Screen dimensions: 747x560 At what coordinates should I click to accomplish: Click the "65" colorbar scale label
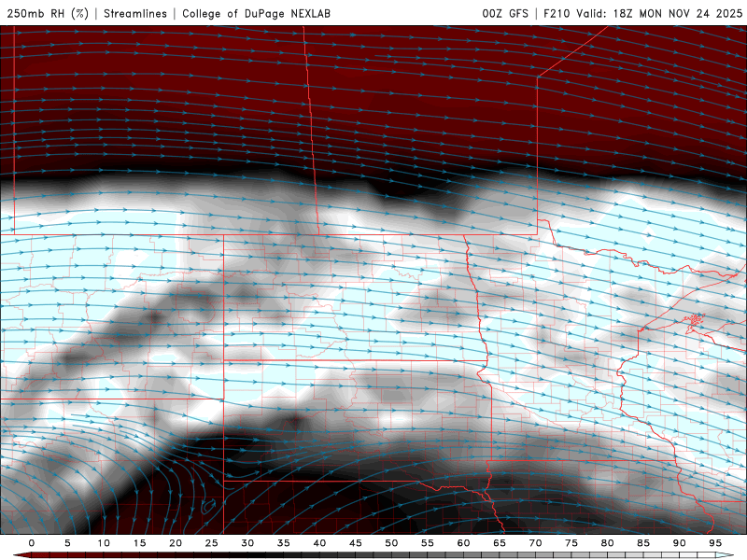point(500,543)
